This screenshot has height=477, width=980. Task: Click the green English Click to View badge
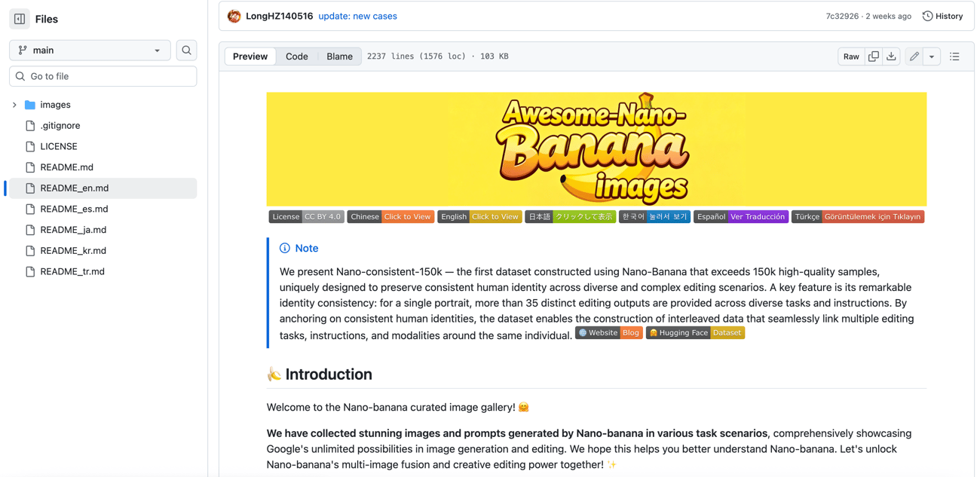coord(480,216)
